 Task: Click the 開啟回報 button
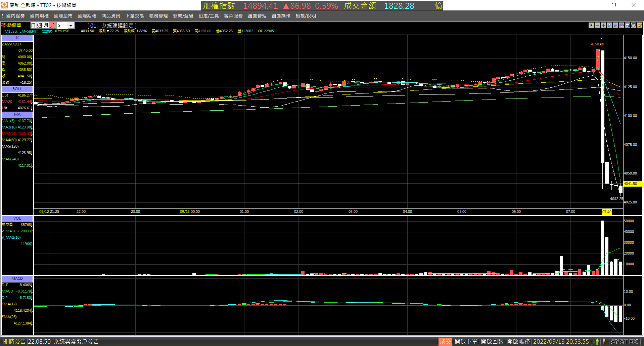coord(492,342)
